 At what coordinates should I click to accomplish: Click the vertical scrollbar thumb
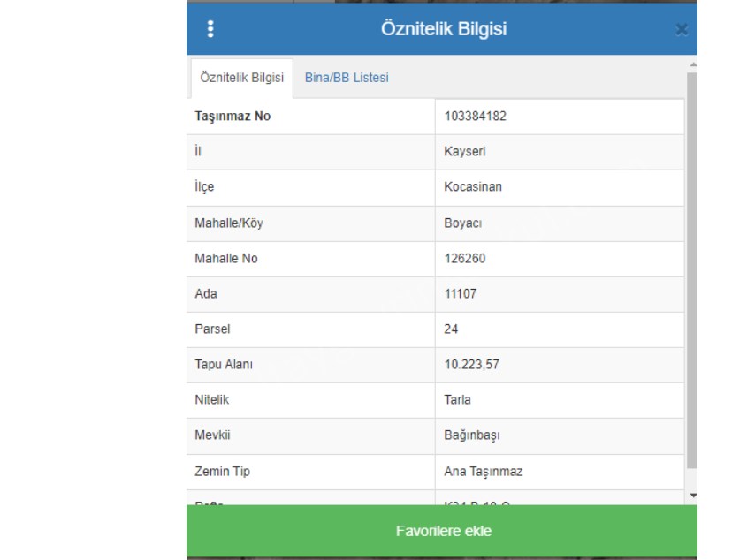[692, 265]
